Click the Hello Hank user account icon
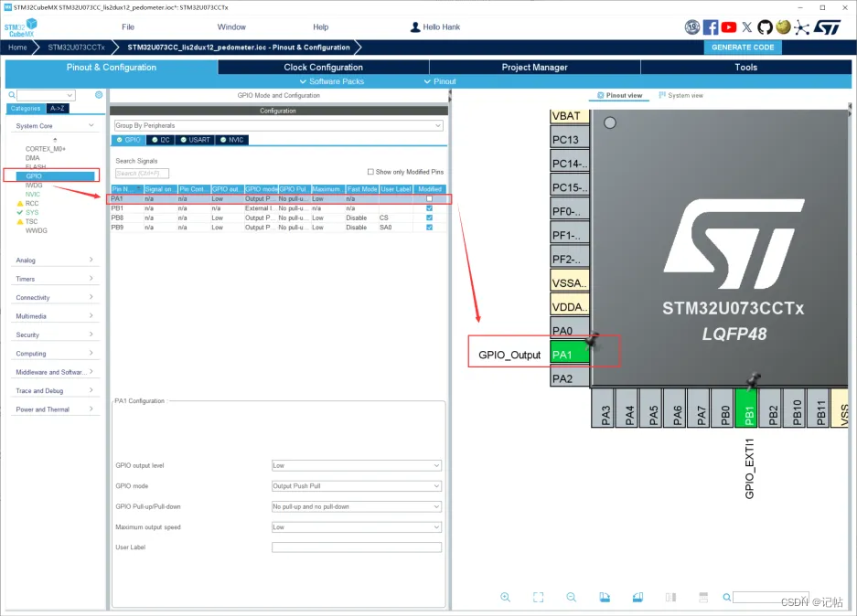The height and width of the screenshot is (616, 857). tap(415, 27)
